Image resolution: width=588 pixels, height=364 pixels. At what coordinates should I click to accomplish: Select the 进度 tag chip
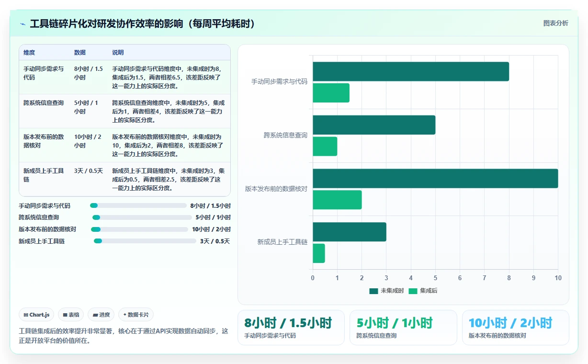pyautogui.click(x=101, y=315)
